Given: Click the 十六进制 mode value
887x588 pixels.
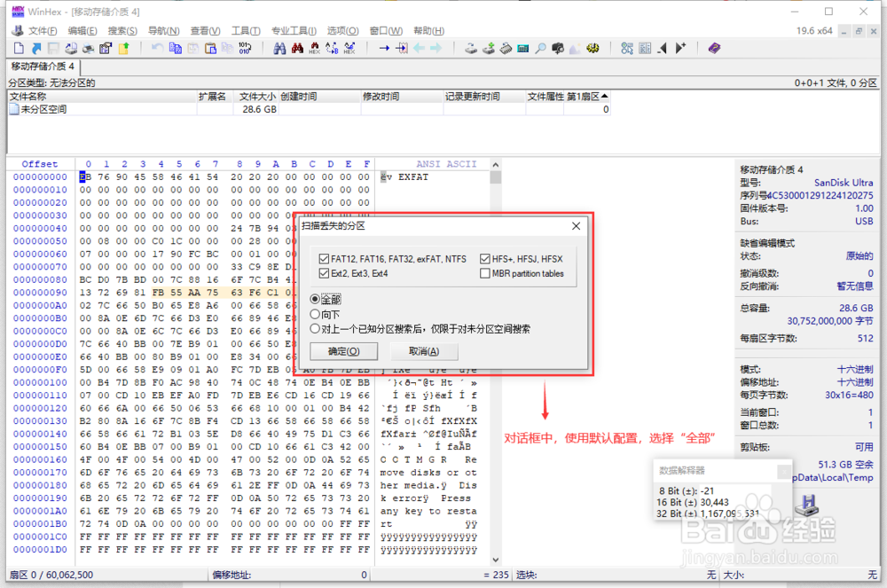Looking at the screenshot, I should click(x=855, y=369).
